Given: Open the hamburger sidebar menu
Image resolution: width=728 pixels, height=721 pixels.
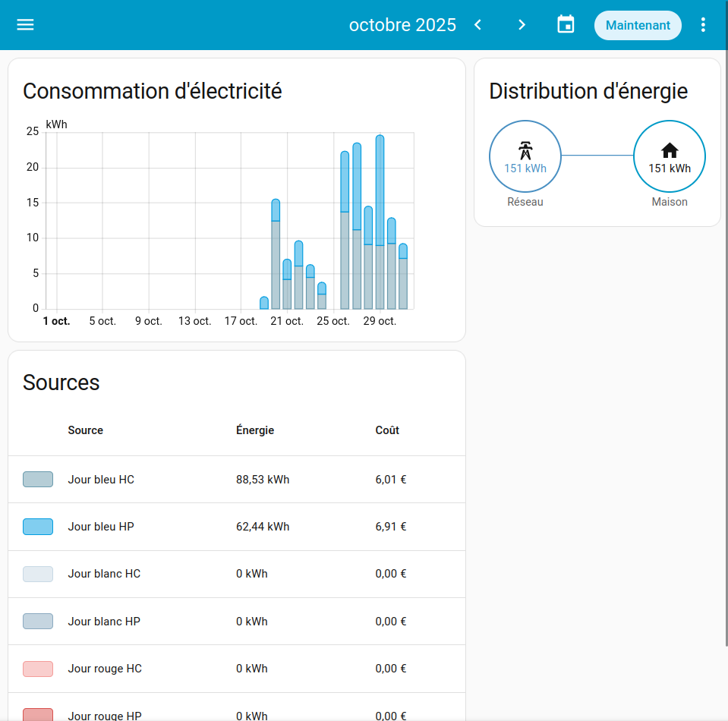Looking at the screenshot, I should 26,25.
